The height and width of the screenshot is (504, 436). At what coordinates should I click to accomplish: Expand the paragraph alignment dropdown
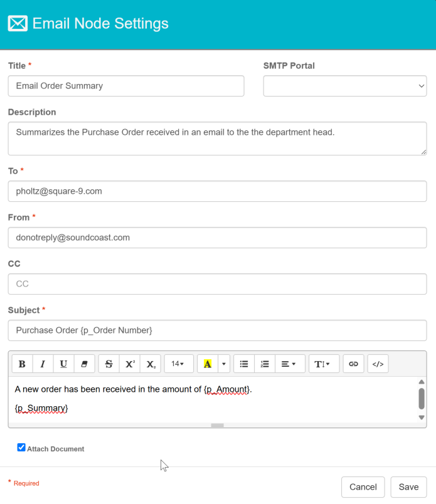(x=289, y=364)
